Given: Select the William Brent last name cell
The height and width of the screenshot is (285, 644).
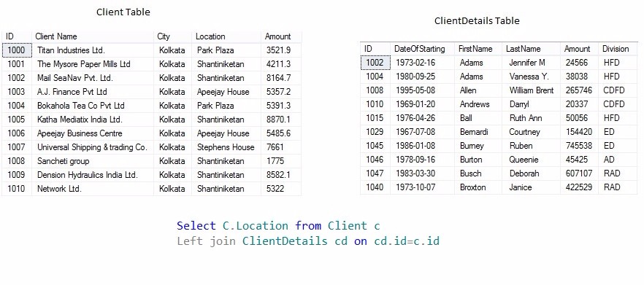Looking at the screenshot, I should (531, 90).
